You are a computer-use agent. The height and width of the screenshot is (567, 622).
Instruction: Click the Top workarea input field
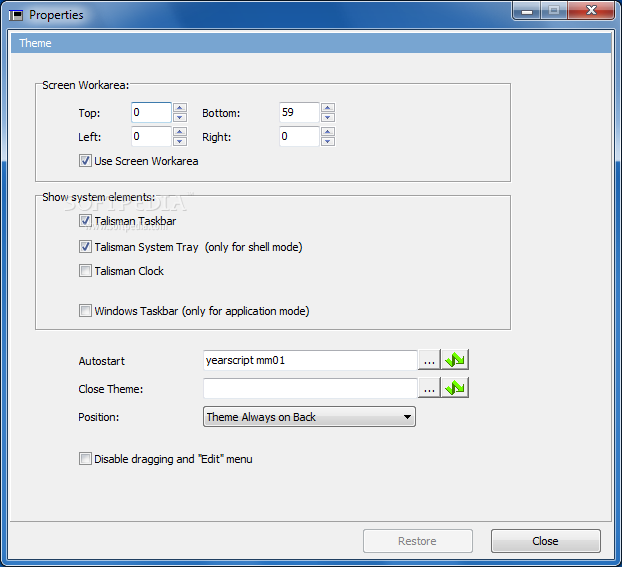[151, 112]
